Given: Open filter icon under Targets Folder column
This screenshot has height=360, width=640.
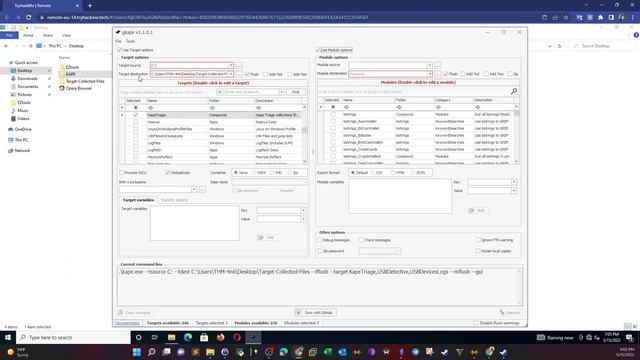Looking at the screenshot, I should click(212, 108).
